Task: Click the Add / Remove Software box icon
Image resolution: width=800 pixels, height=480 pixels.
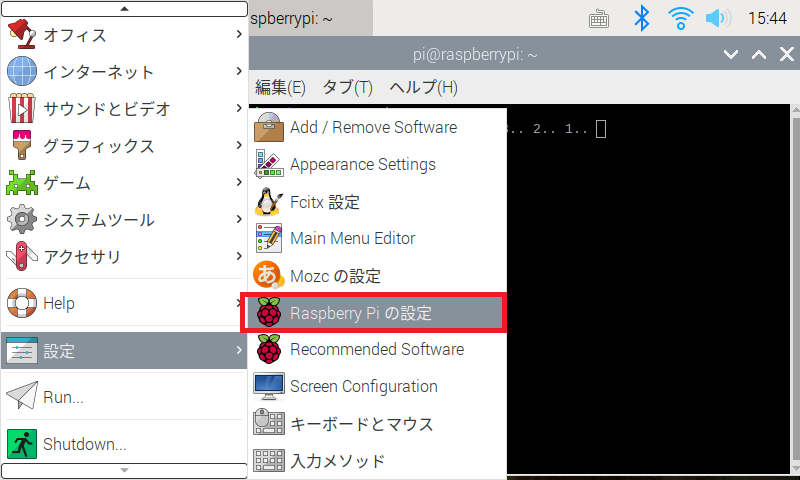Action: point(269,127)
